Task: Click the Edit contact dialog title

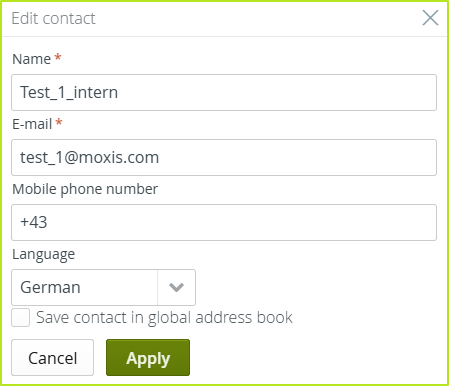Action: click(53, 18)
